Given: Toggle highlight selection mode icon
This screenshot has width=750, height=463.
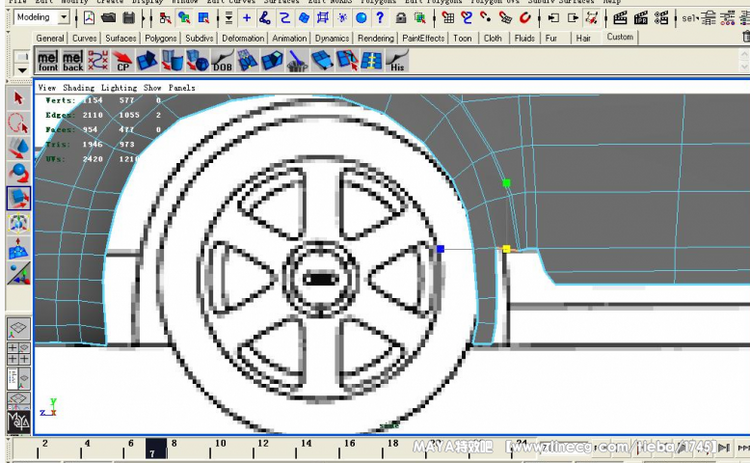Looking at the screenshot, I should point(420,18).
